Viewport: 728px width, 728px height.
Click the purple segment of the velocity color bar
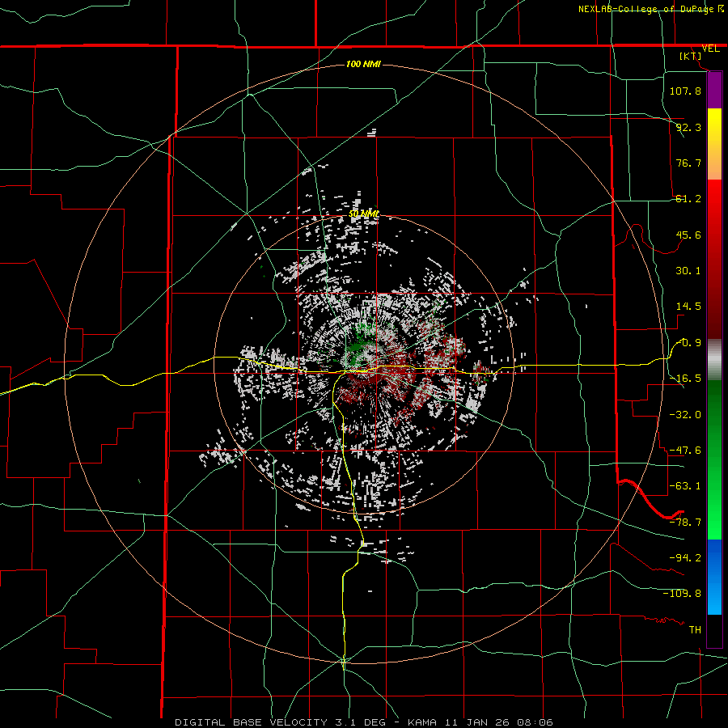[714, 91]
